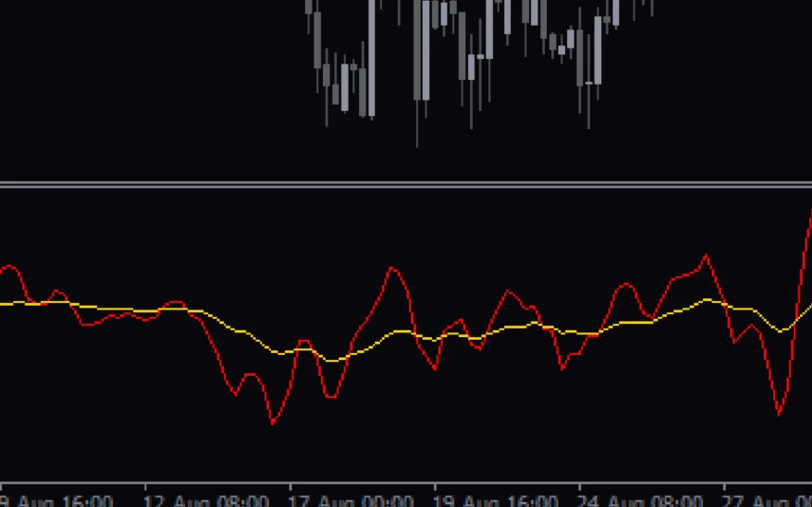812x507 pixels.
Task: Click the yellow line's peak before 27 Aug
Action: [x=708, y=299]
